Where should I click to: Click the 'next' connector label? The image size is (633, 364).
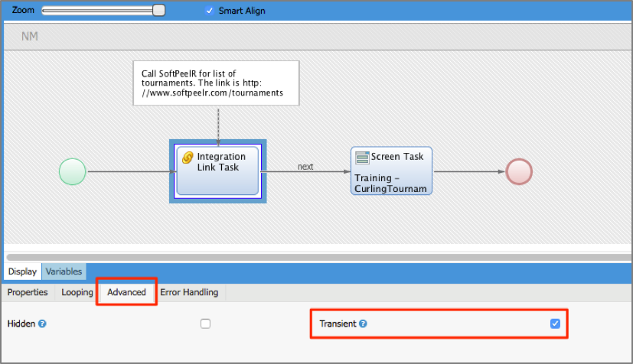(305, 167)
